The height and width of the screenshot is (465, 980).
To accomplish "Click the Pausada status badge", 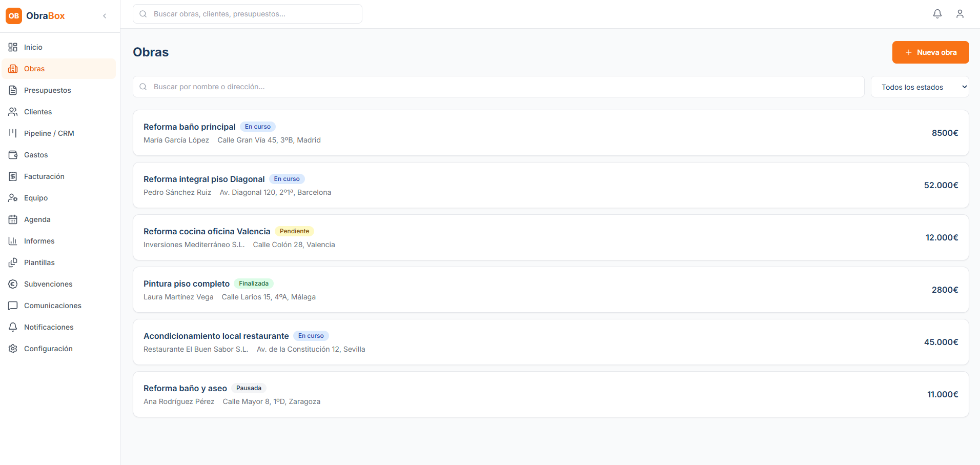I will (249, 388).
